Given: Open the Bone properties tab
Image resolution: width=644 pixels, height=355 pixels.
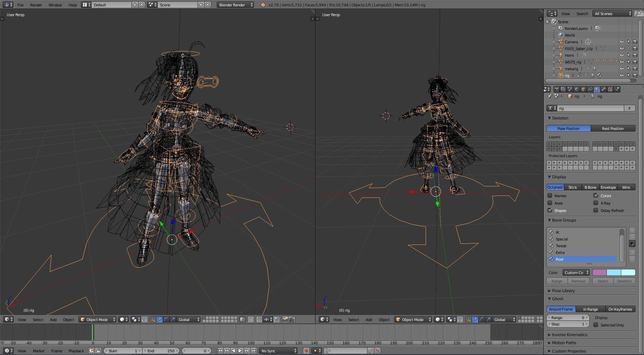Looking at the screenshot, I should (x=603, y=89).
